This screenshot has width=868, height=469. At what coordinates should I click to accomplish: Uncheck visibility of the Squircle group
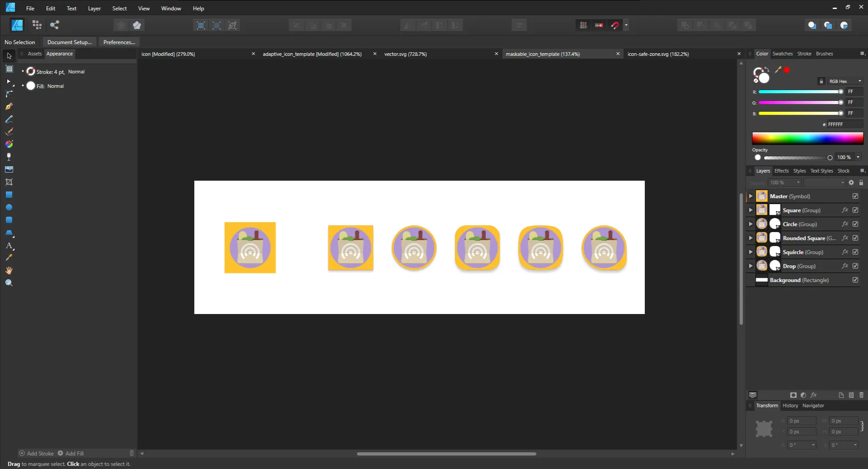click(x=856, y=252)
